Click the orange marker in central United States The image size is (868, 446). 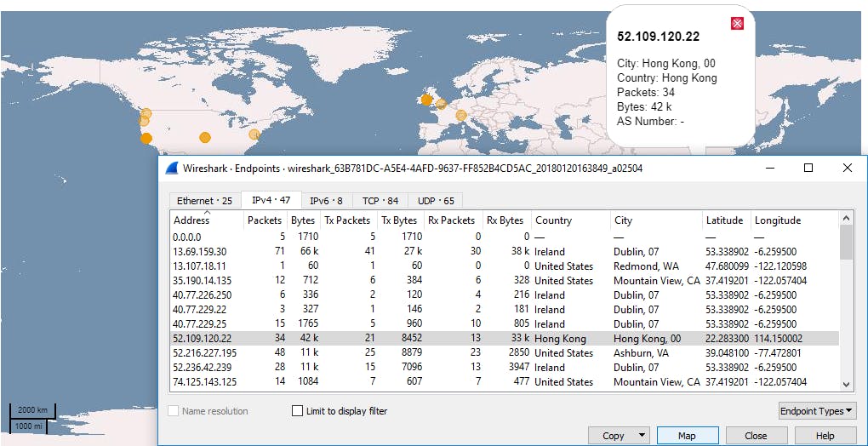[x=204, y=137]
